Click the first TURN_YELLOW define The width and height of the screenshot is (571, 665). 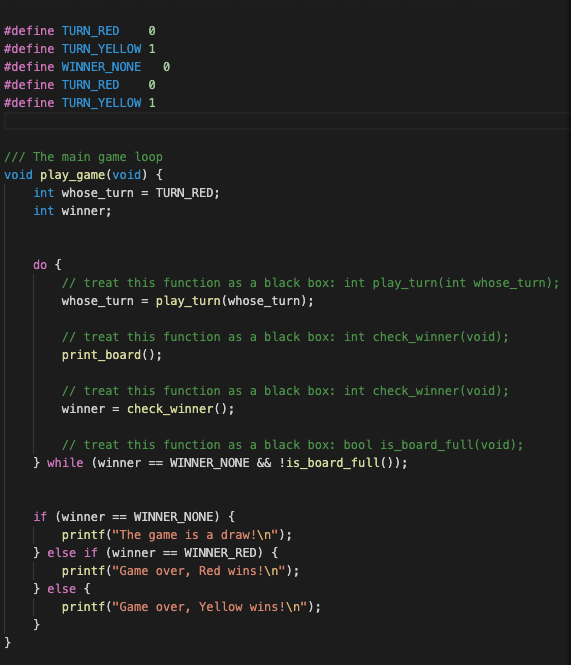click(x=101, y=49)
